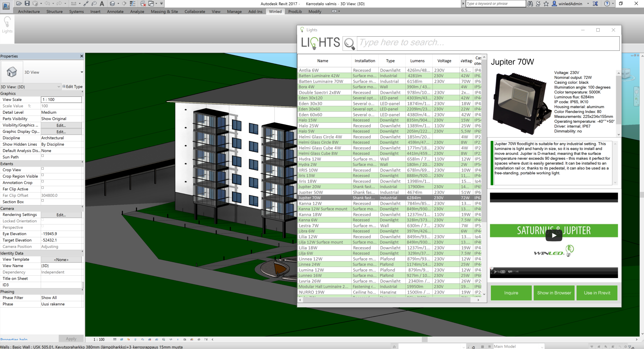Open the Customize Quick Access Toolbar dropdown
Viewport: 644px width, 349px height.
pos(162,3)
